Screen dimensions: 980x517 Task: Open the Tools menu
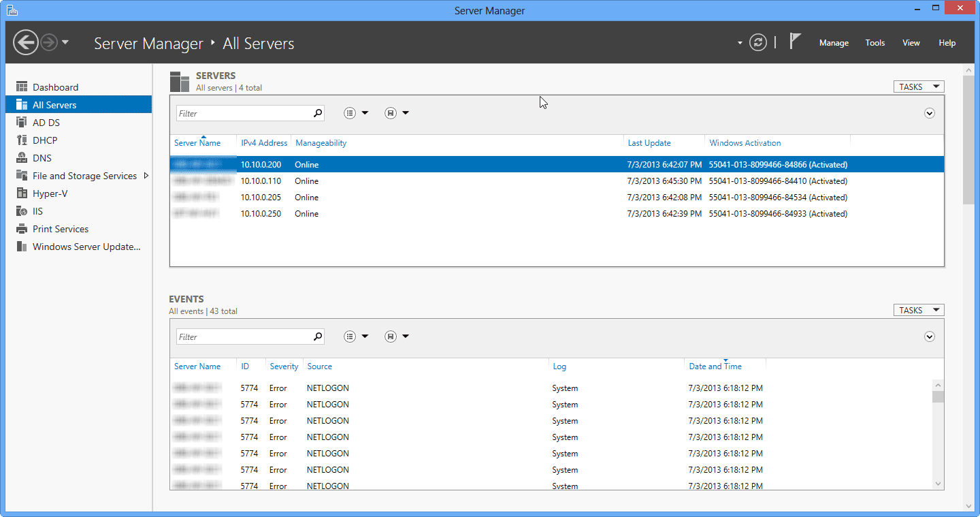click(875, 43)
